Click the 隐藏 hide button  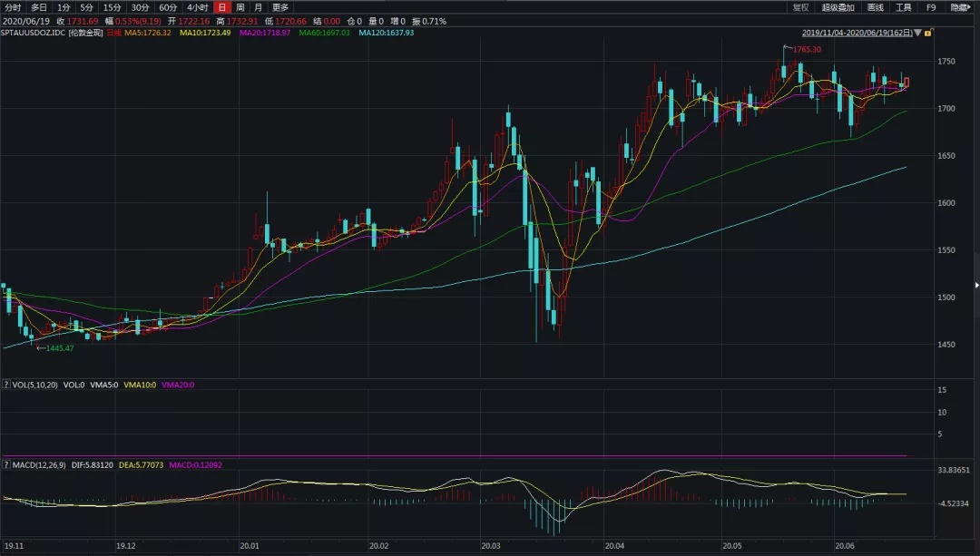point(961,7)
